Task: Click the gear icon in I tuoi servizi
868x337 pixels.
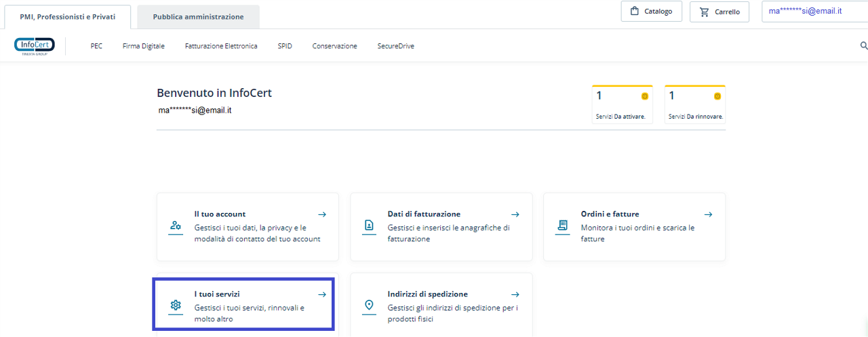Action: tap(176, 305)
